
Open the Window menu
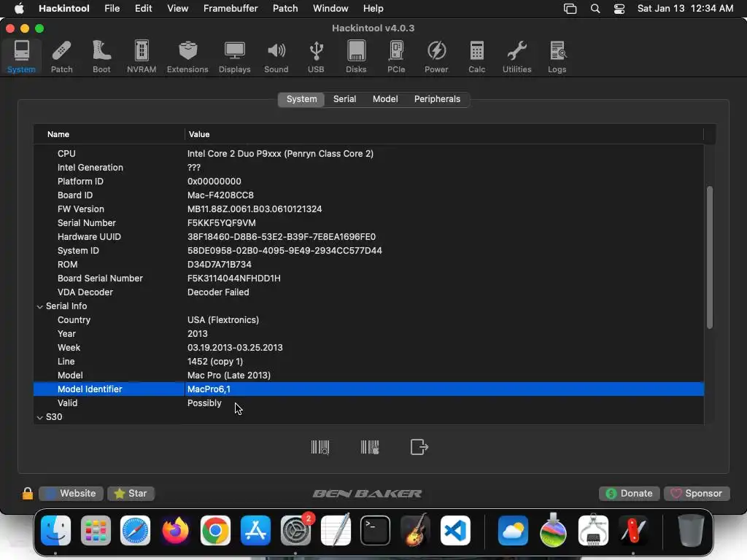coord(330,9)
